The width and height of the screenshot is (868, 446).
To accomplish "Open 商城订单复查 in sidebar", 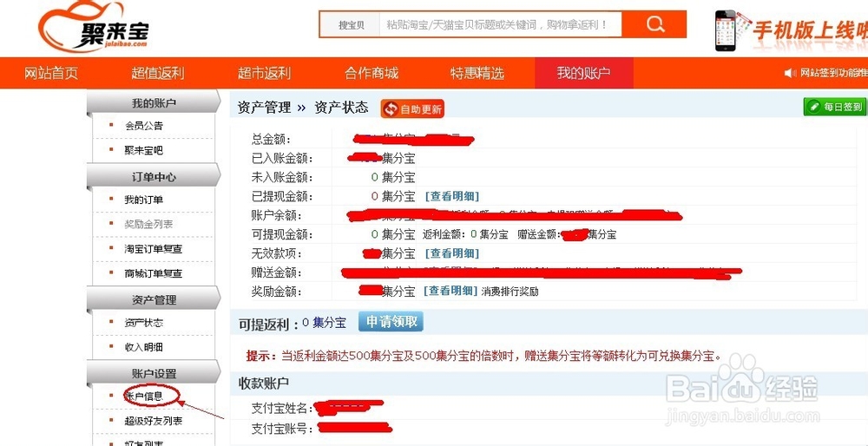I will click(154, 273).
